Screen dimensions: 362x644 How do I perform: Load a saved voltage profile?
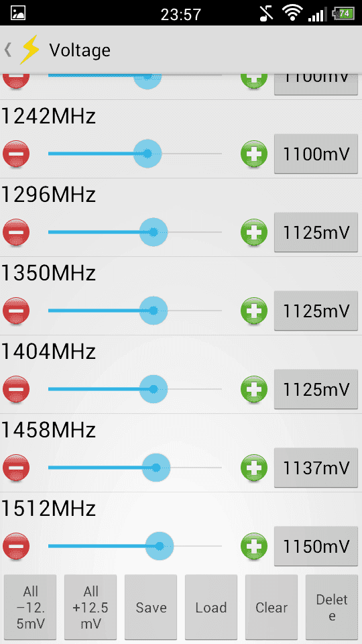211,607
